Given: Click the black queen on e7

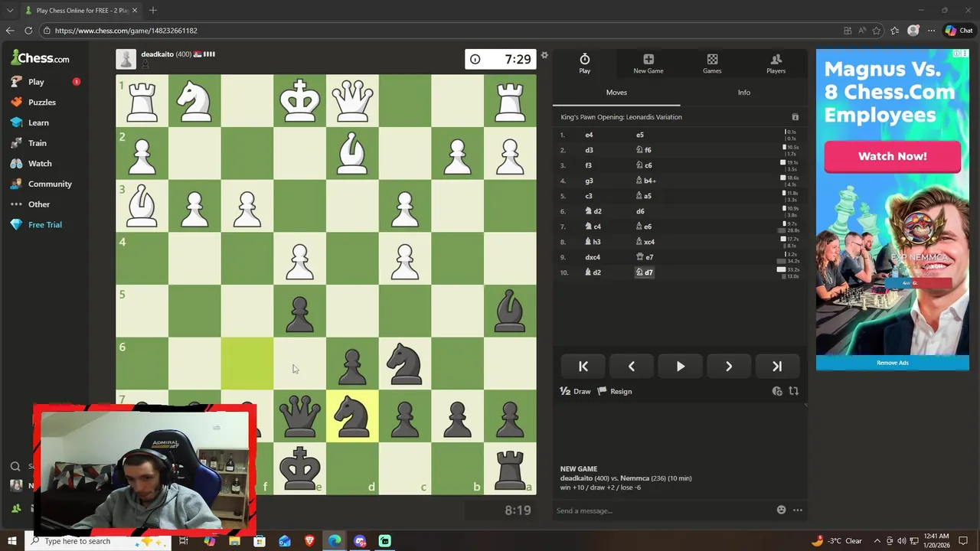Looking at the screenshot, I should (x=299, y=416).
